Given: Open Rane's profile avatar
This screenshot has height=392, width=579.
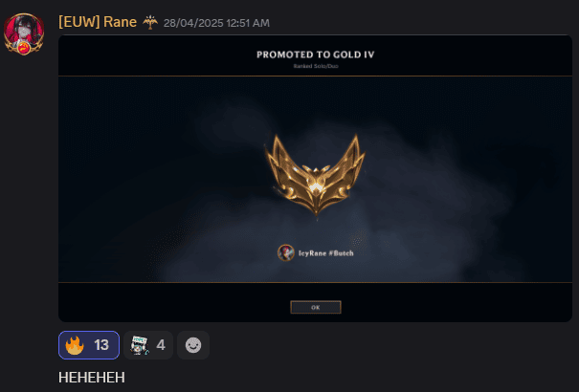Looking at the screenshot, I should pos(24,33).
